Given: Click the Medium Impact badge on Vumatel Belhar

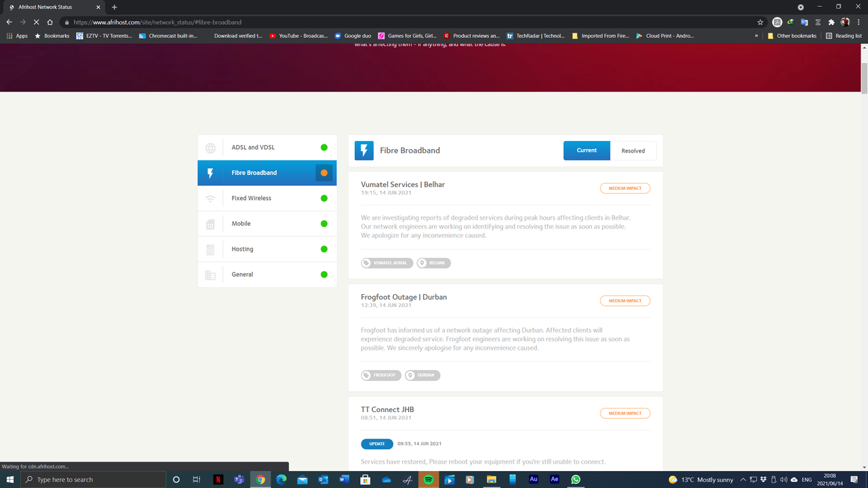Looking at the screenshot, I should [x=625, y=188].
